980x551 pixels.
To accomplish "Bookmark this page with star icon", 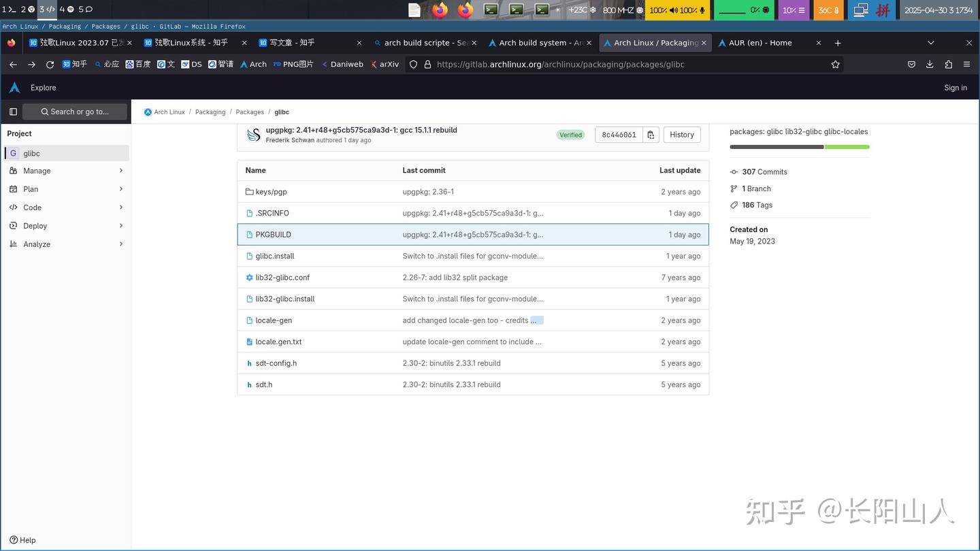I will [835, 65].
